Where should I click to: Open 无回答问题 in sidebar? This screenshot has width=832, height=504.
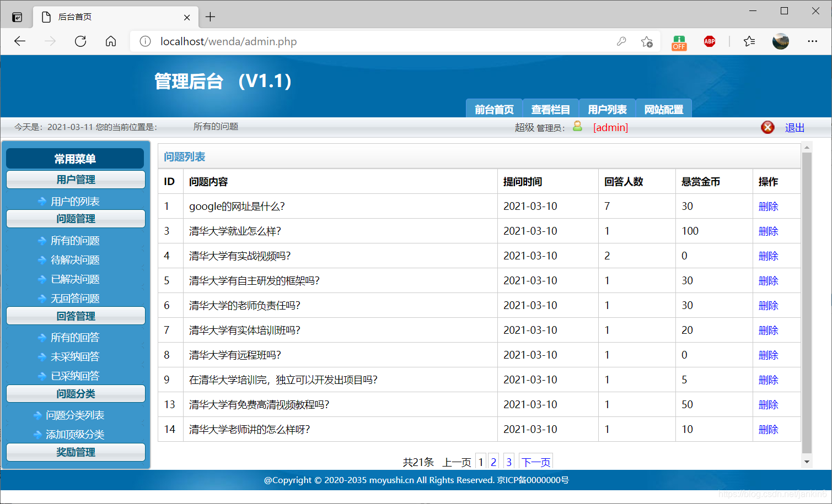click(75, 299)
